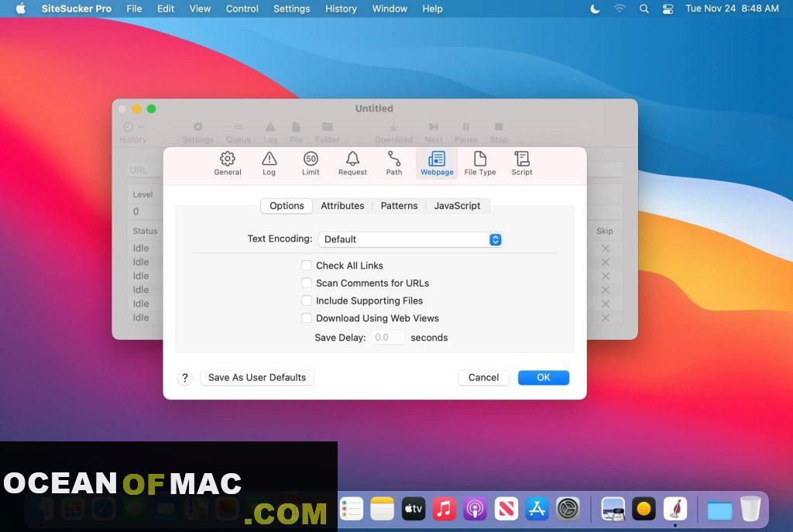The width and height of the screenshot is (793, 532).
Task: Click the Next toolbar icon
Action: [434, 127]
